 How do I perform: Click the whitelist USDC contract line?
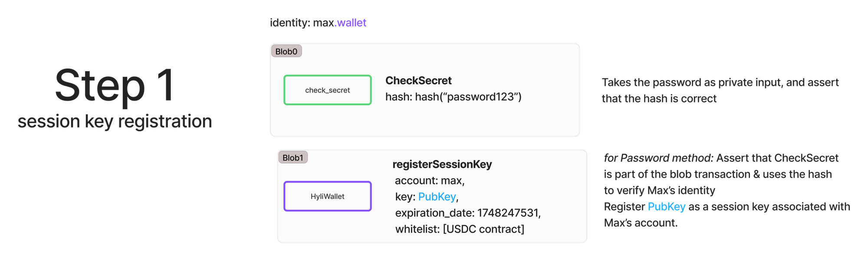(x=460, y=229)
